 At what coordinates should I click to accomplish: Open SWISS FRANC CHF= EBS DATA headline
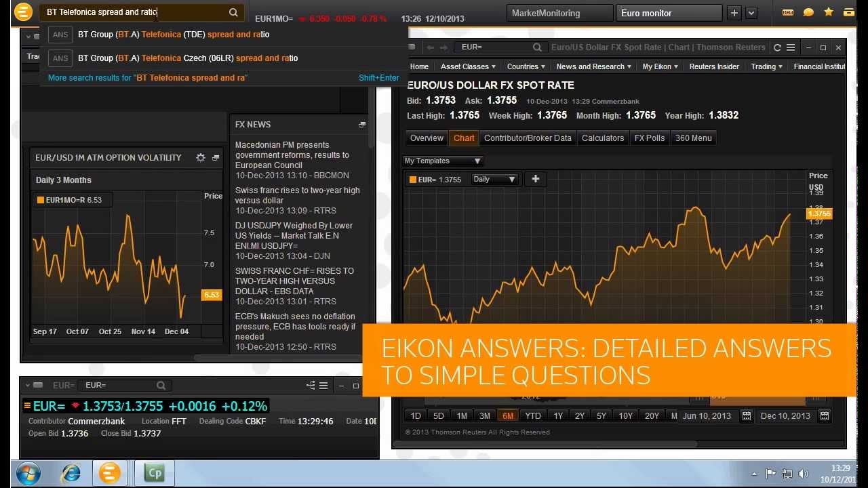[x=295, y=281]
